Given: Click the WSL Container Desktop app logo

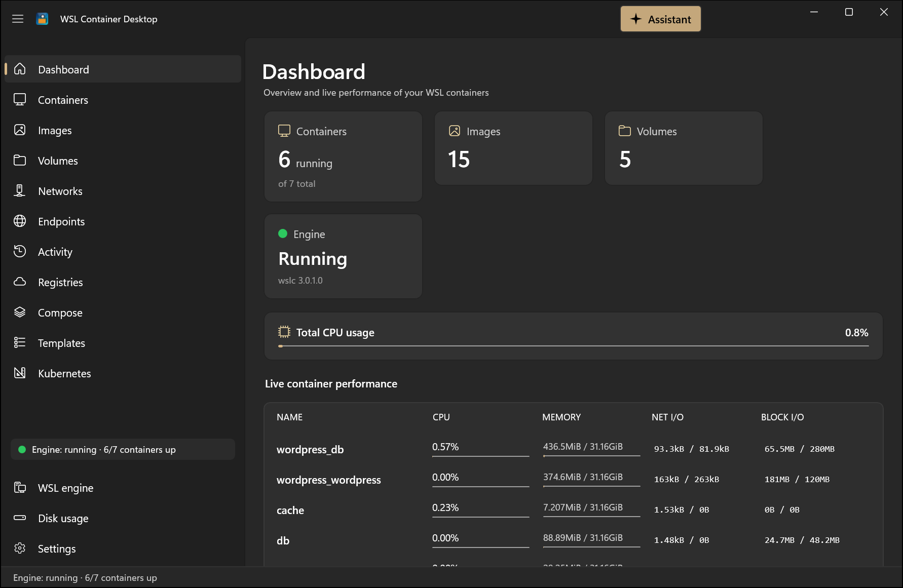Looking at the screenshot, I should coord(43,19).
